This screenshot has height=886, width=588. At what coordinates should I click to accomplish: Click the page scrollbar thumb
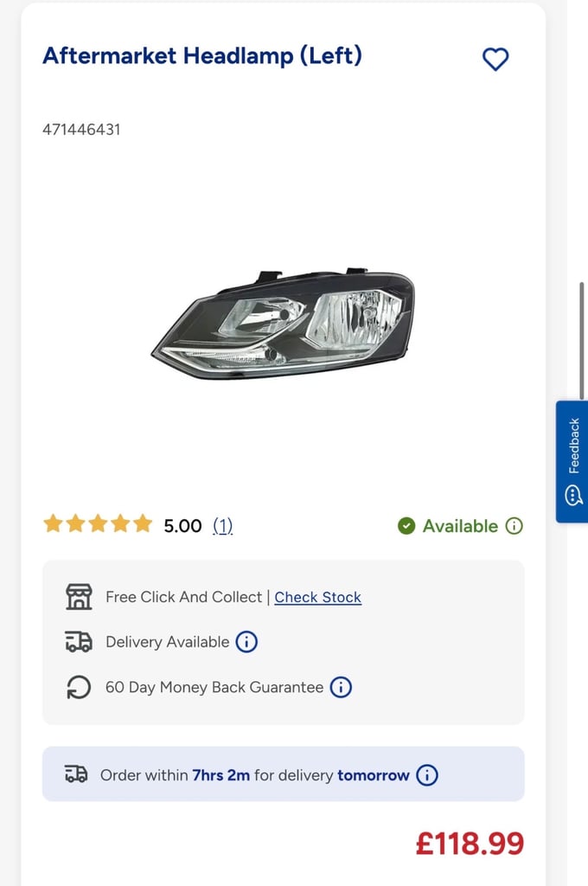[582, 341]
